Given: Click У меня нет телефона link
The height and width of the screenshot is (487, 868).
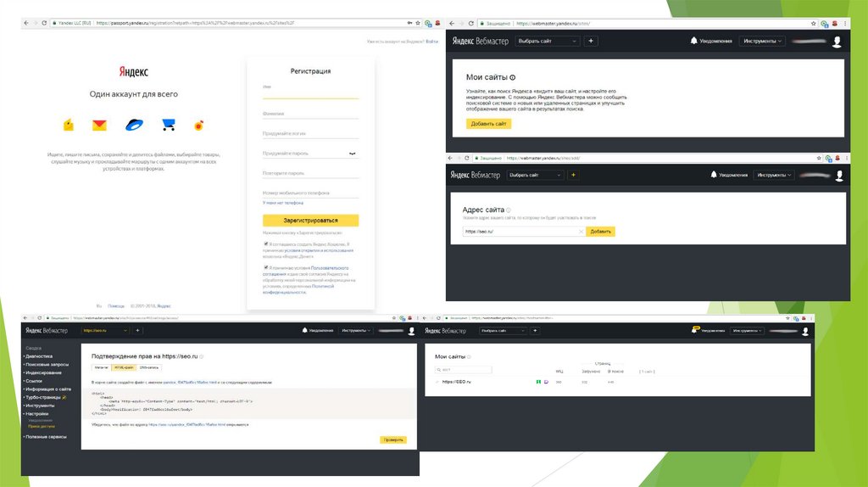Looking at the screenshot, I should point(283,203).
